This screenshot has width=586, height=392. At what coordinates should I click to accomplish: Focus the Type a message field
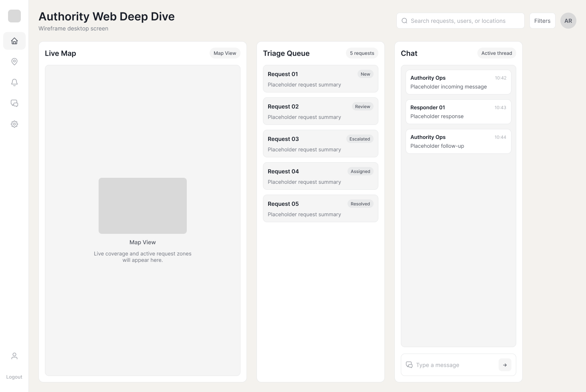tap(459, 365)
